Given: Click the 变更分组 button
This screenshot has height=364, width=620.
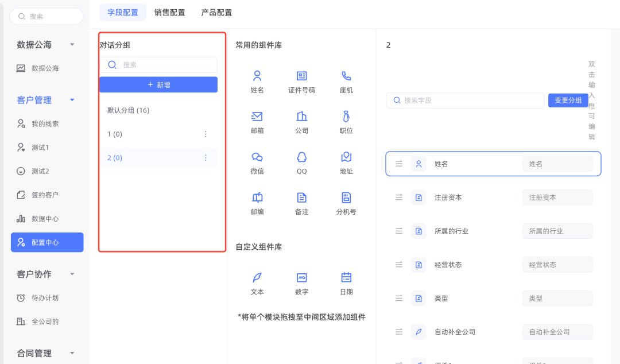Looking at the screenshot, I should click(x=568, y=100).
